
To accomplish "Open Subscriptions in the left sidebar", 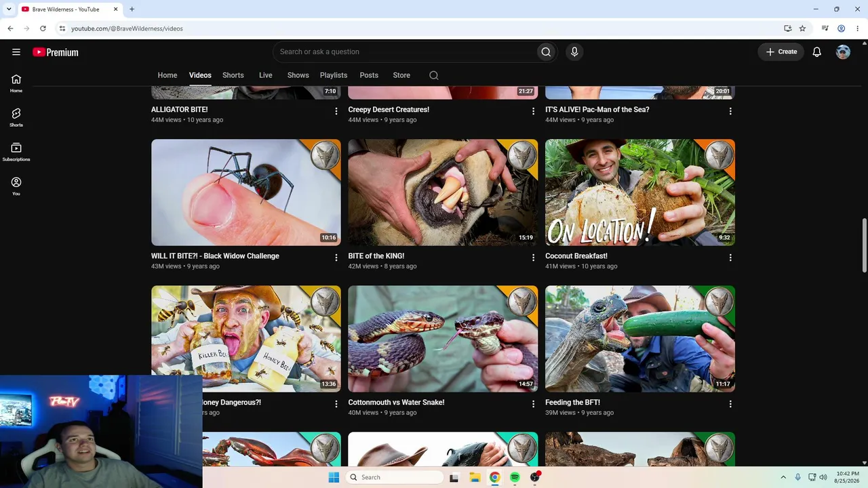I will (16, 152).
